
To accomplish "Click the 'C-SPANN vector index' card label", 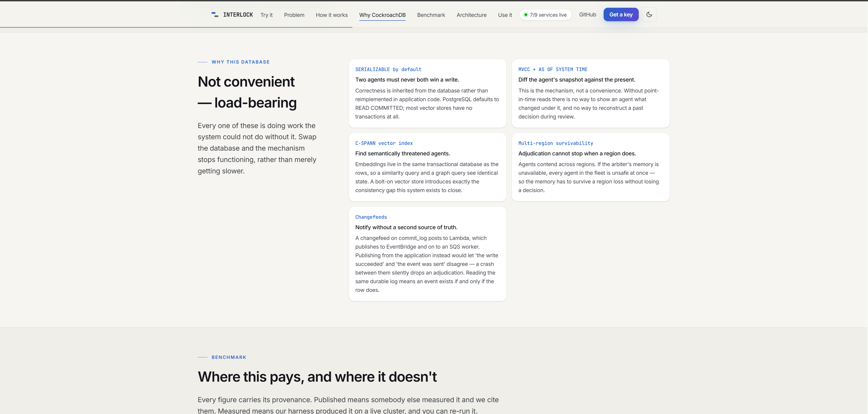I will pos(384,143).
